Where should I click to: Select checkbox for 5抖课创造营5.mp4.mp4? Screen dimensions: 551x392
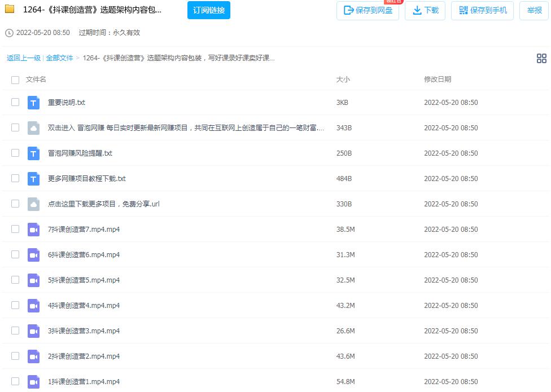(15, 280)
